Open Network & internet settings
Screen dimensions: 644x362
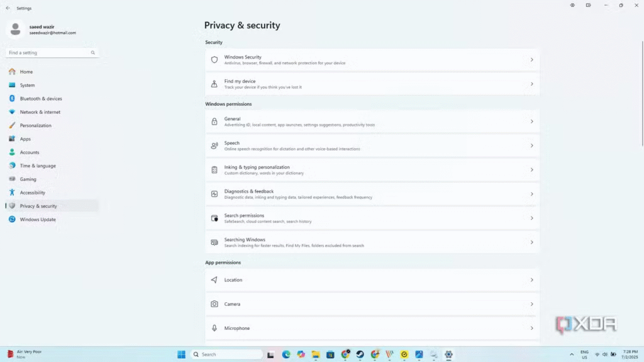click(x=40, y=112)
